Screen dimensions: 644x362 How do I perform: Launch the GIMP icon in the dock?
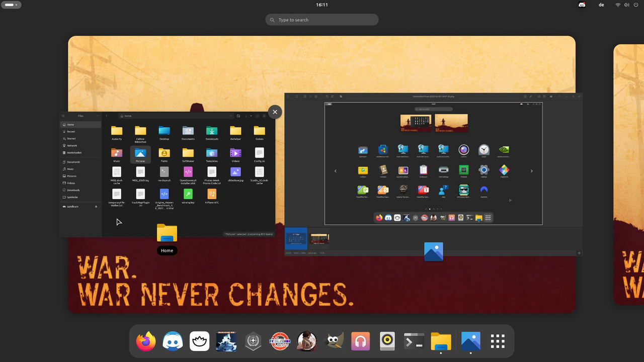pos(334,341)
